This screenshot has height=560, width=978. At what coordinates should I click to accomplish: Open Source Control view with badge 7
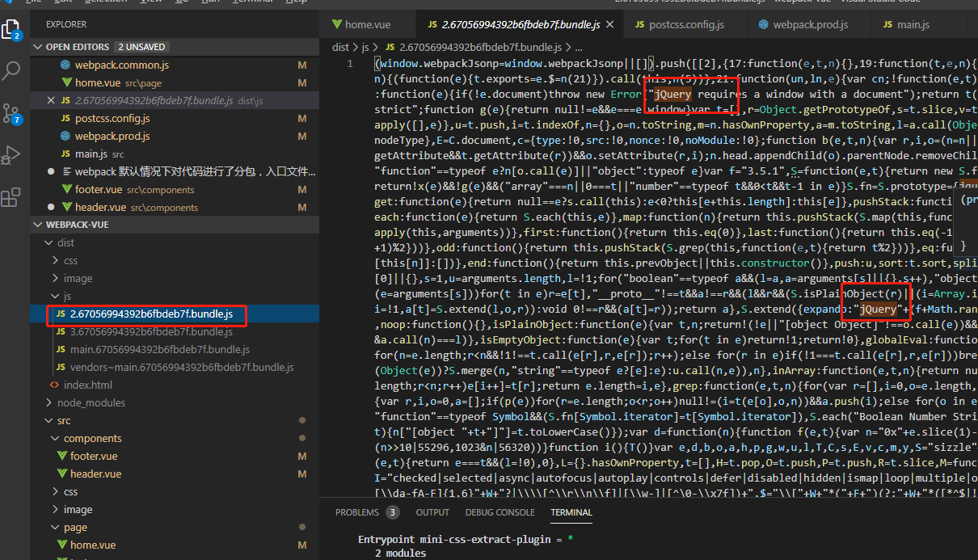tap(11, 113)
